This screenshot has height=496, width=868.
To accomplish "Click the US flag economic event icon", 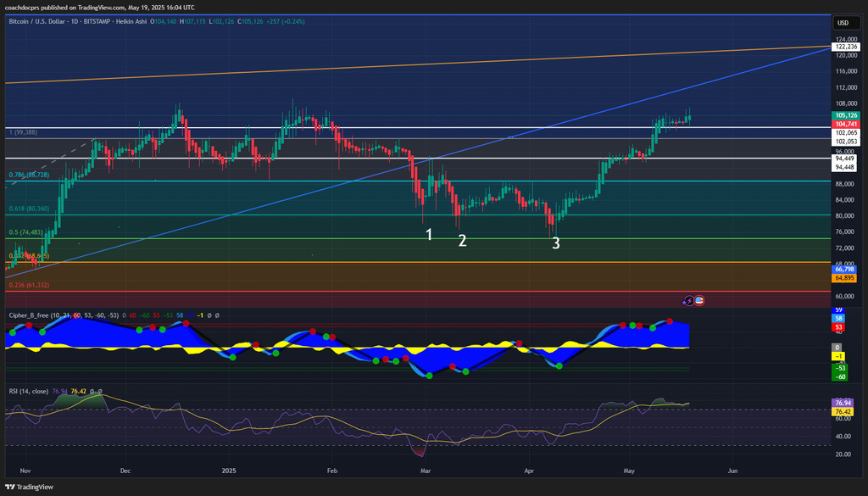I will (x=699, y=300).
